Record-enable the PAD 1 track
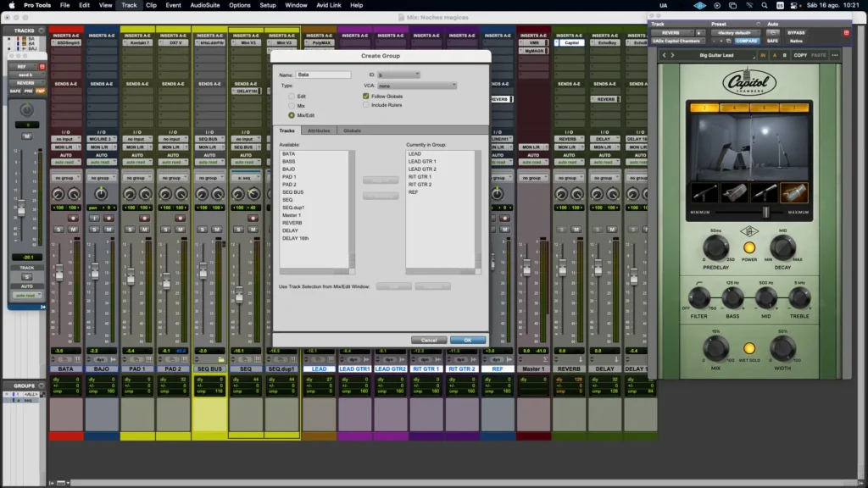This screenshot has width=868, height=488. click(144, 218)
